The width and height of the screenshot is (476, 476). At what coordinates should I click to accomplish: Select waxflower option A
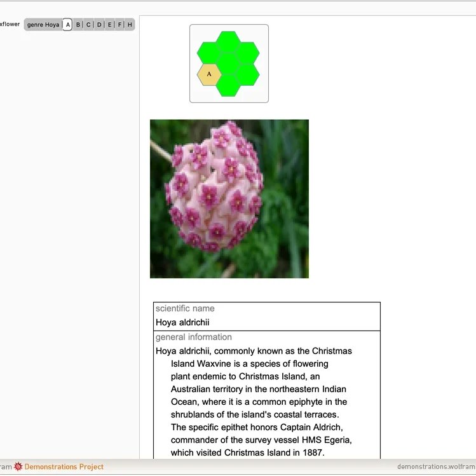67,25
